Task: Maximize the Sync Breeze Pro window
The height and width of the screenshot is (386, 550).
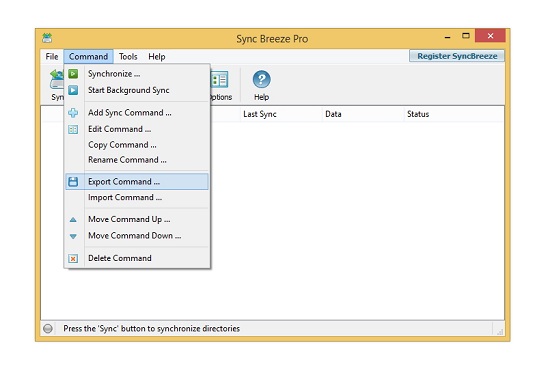Action: tap(466, 36)
